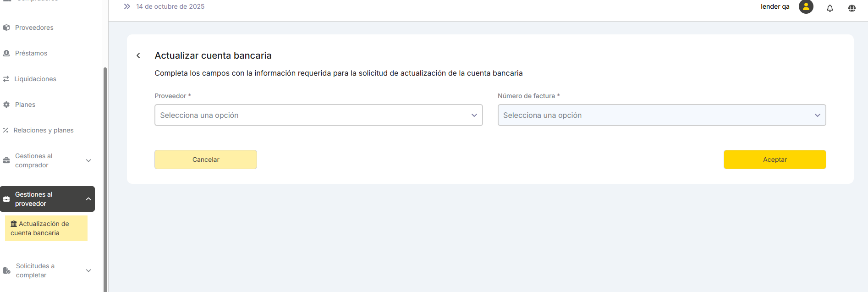This screenshot has height=292, width=868.
Task: Click the Liquidaciones arrows icon
Action: pyautogui.click(x=6, y=79)
